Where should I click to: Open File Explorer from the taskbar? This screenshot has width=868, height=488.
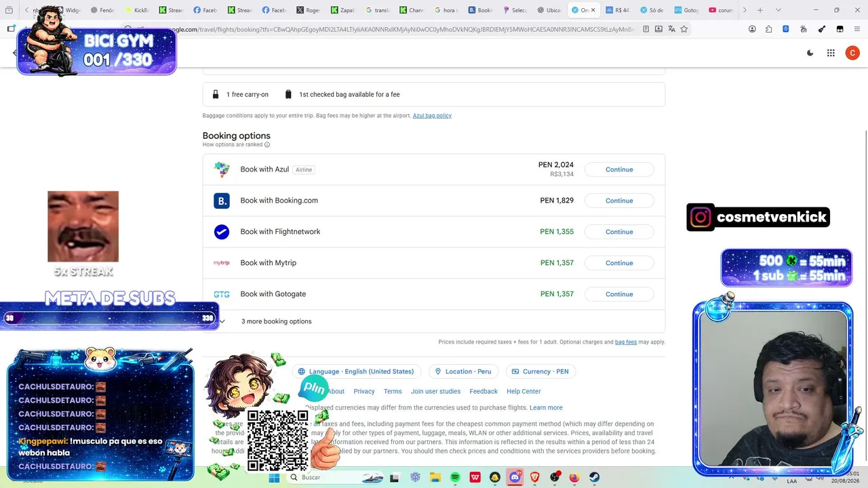coord(435,477)
